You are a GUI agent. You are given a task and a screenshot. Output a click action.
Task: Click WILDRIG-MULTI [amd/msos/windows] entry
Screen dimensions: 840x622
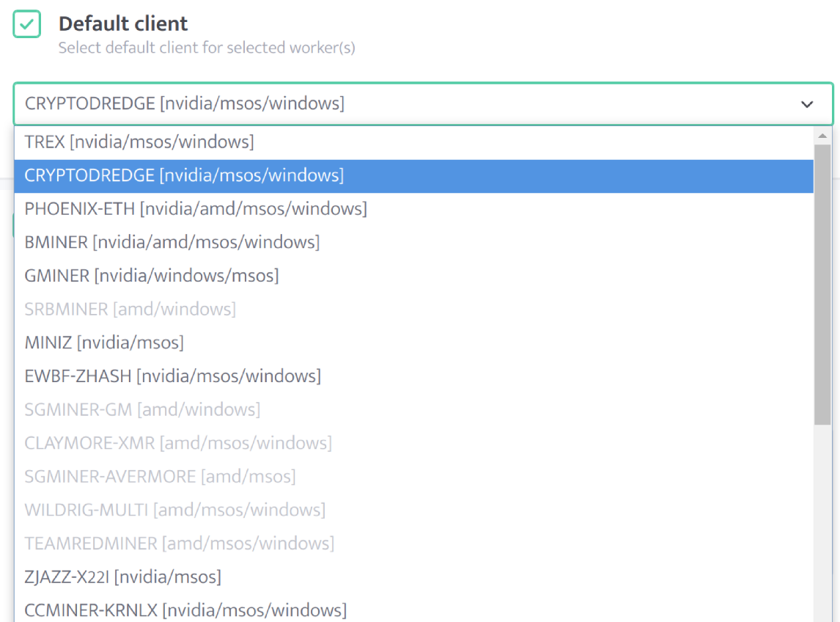click(413, 510)
